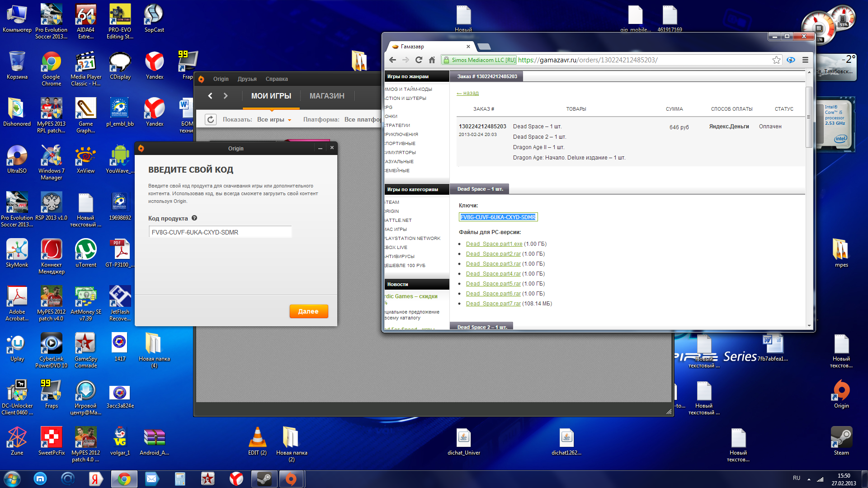The image size is (868, 488).
Task: Click the help icon next to Код продукта
Action: (194, 218)
